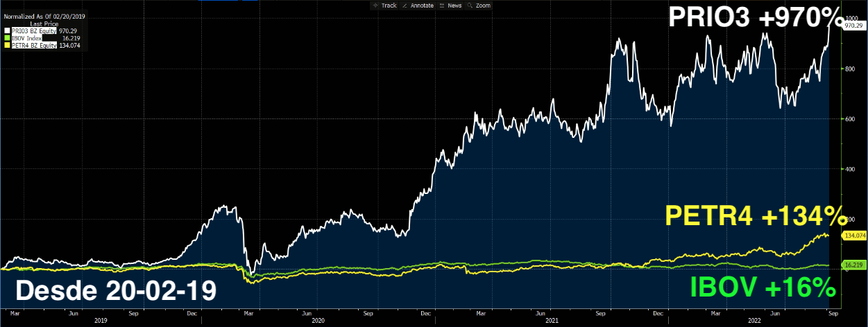This screenshot has height=327, width=868.
Task: Click the 134.074 legend value
Action: pyautogui.click(x=70, y=45)
